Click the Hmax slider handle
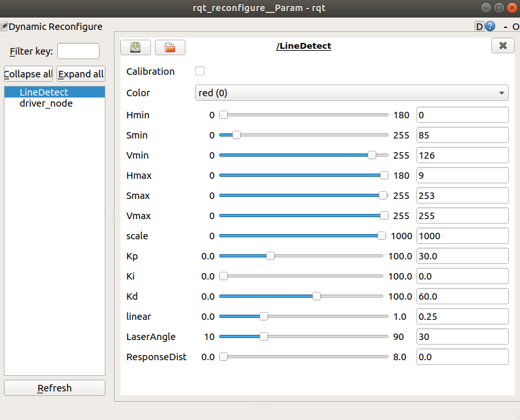The height and width of the screenshot is (420, 520). click(x=384, y=176)
